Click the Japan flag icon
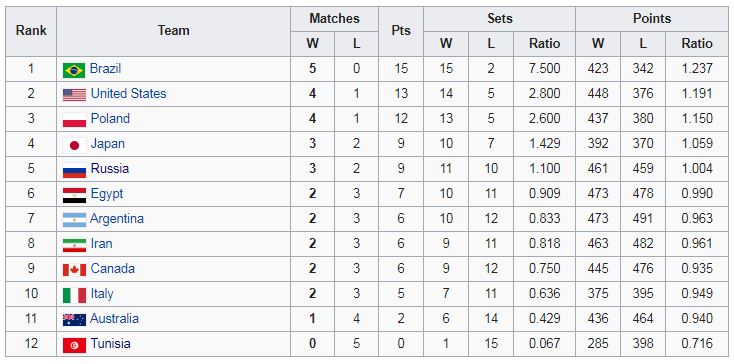The image size is (734, 364). (74, 145)
